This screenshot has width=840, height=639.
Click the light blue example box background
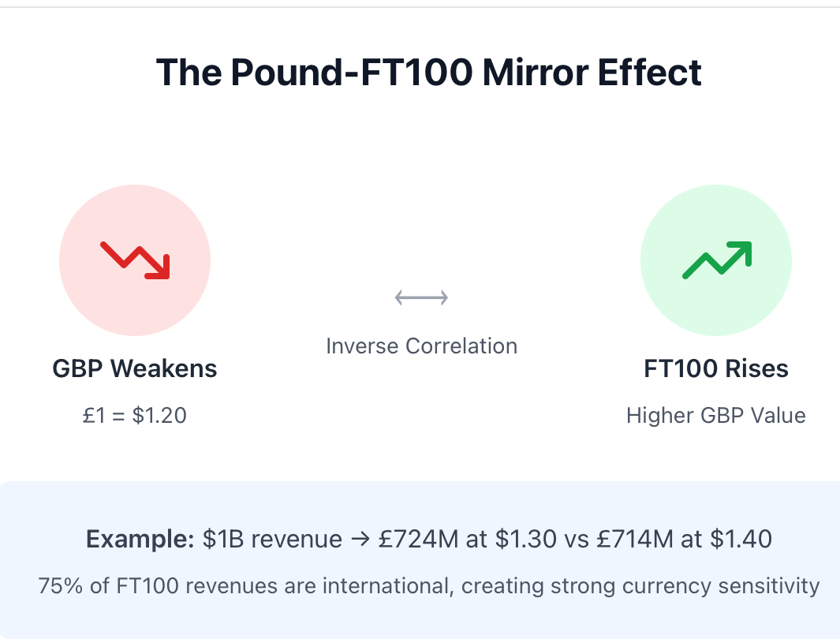(x=420, y=560)
